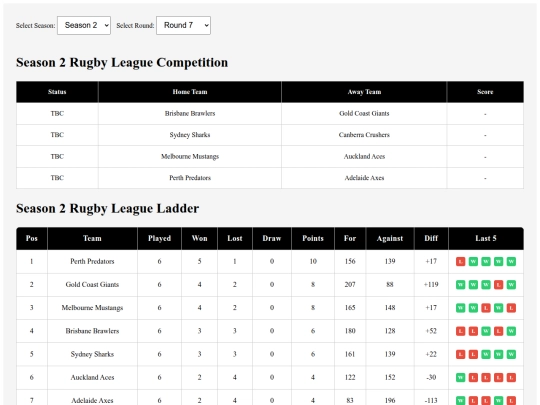The image size is (540, 405).
Task: Click the 'Against' column header
Action: tap(390, 238)
